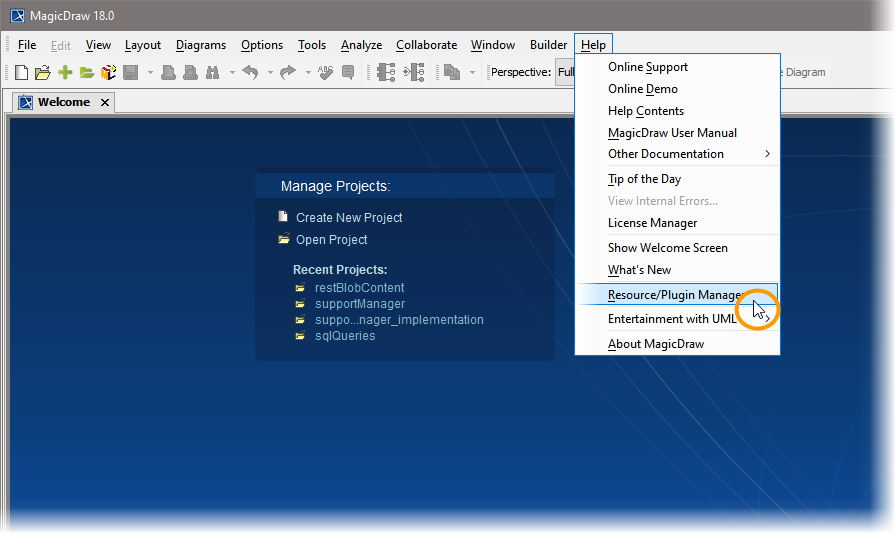
Task: Click the New Project toolbar icon
Action: (21, 72)
